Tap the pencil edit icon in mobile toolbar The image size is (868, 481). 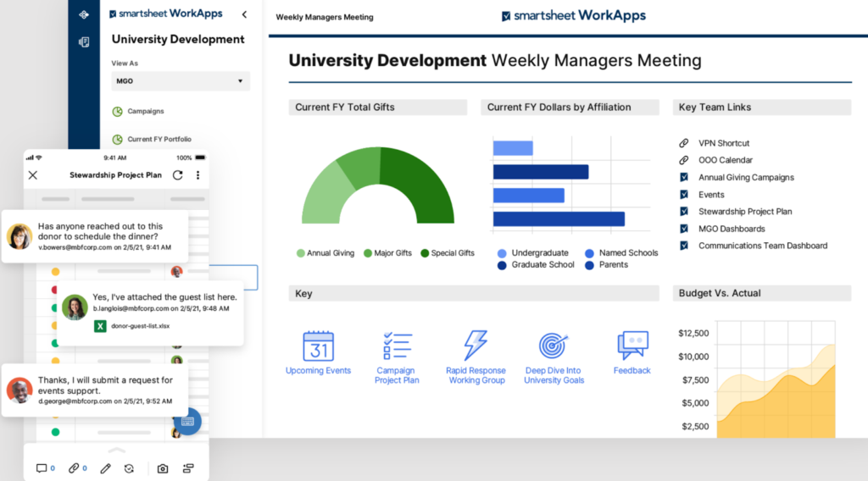click(105, 469)
